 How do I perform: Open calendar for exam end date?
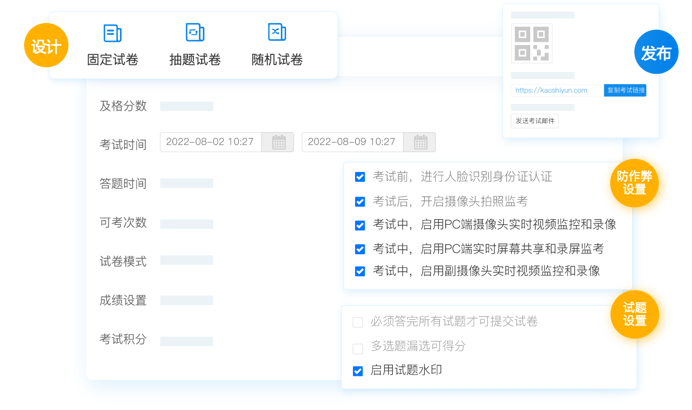pyautogui.click(x=421, y=143)
